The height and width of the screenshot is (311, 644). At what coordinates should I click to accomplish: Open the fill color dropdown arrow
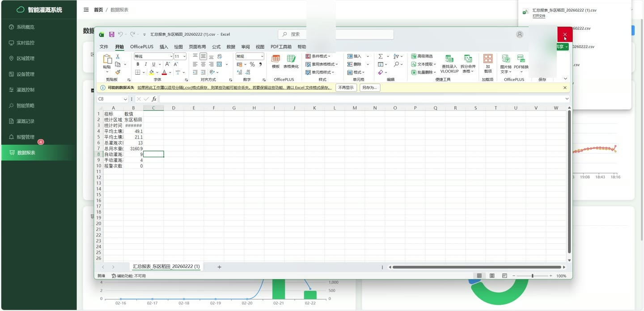point(157,72)
